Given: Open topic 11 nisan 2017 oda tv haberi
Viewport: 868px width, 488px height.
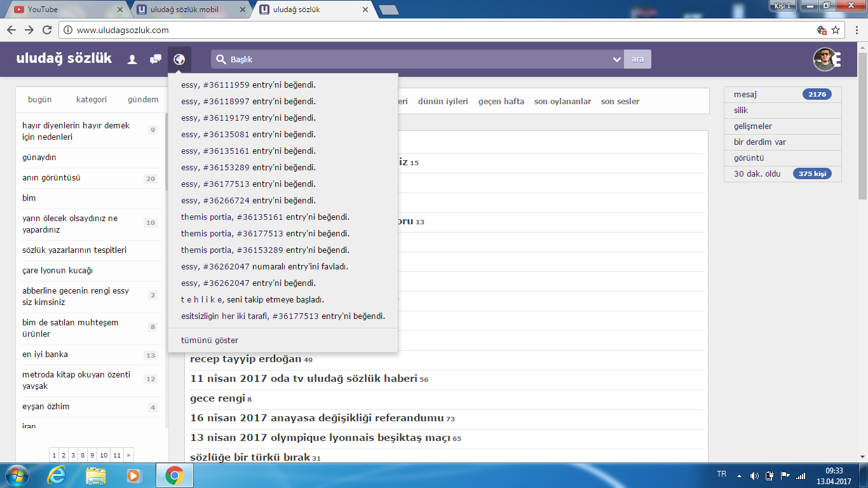Looking at the screenshot, I should [x=303, y=379].
